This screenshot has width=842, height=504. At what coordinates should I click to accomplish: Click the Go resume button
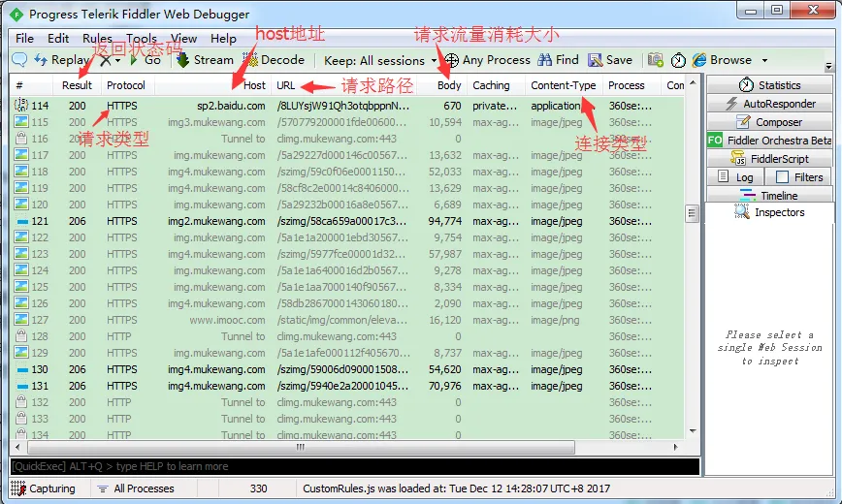[145, 60]
